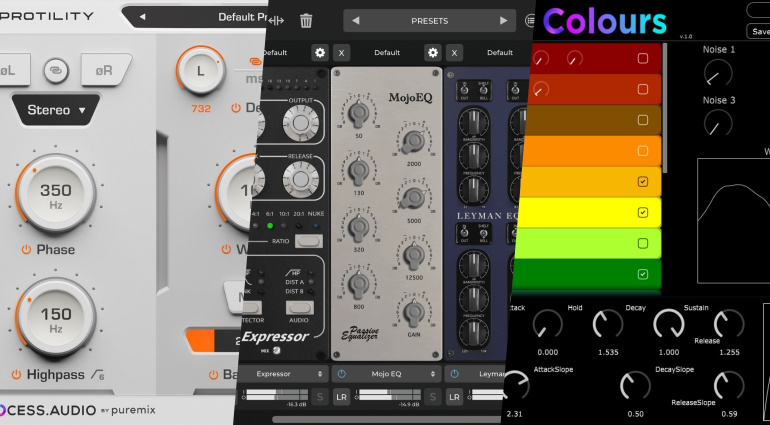Remove the module with the first X button
Screen dimensions: 770x425
[x=342, y=53]
